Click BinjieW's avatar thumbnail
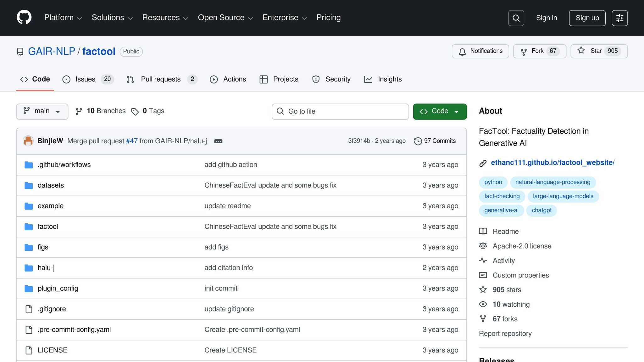Screen dimensions: 644x362 tap(28, 141)
